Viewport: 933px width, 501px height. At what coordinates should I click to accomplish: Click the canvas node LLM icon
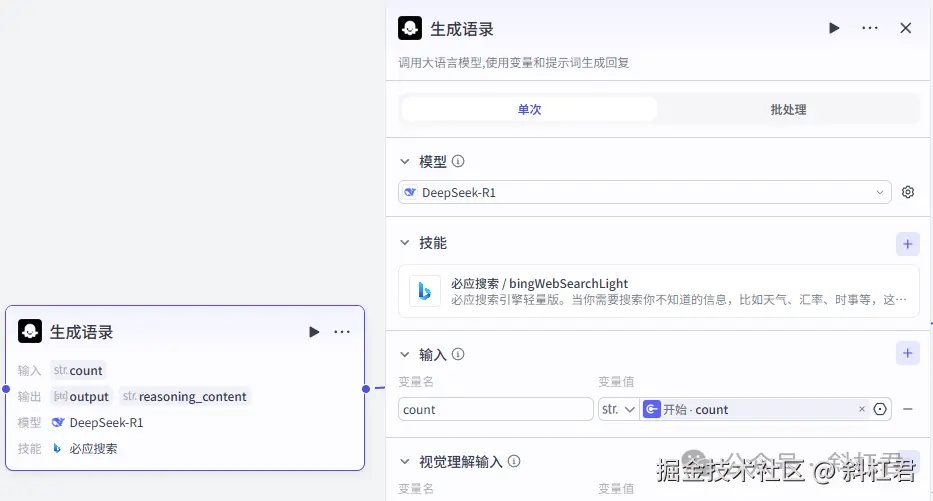(30, 331)
